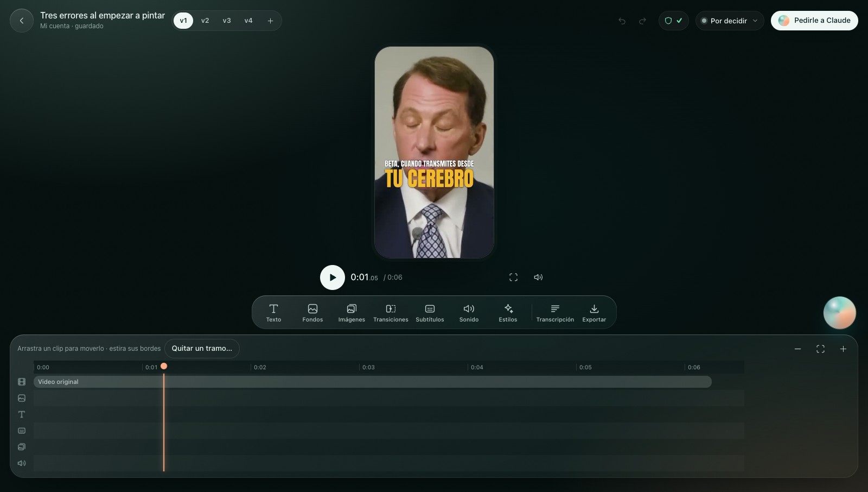Fit timeline to view icon
The image size is (868, 492).
coord(820,349)
